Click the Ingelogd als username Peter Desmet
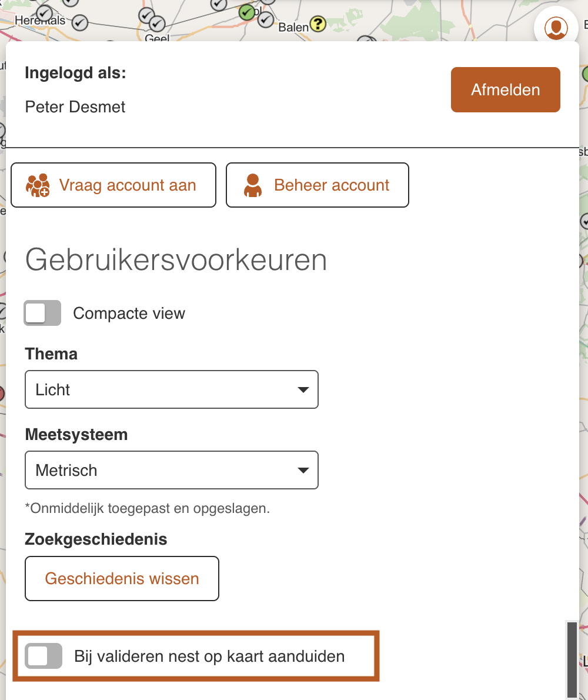The height and width of the screenshot is (700, 588). 75,107
